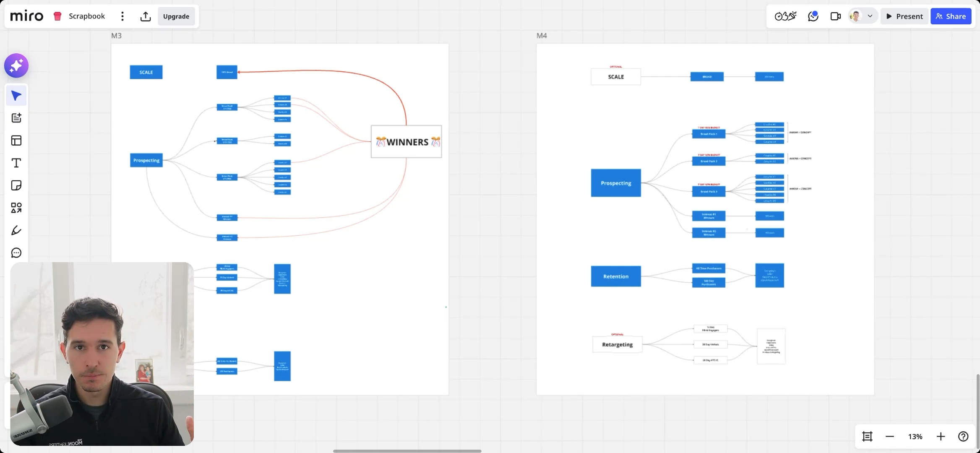
Task: Open the reactions and activities menu
Action: pyautogui.click(x=785, y=16)
